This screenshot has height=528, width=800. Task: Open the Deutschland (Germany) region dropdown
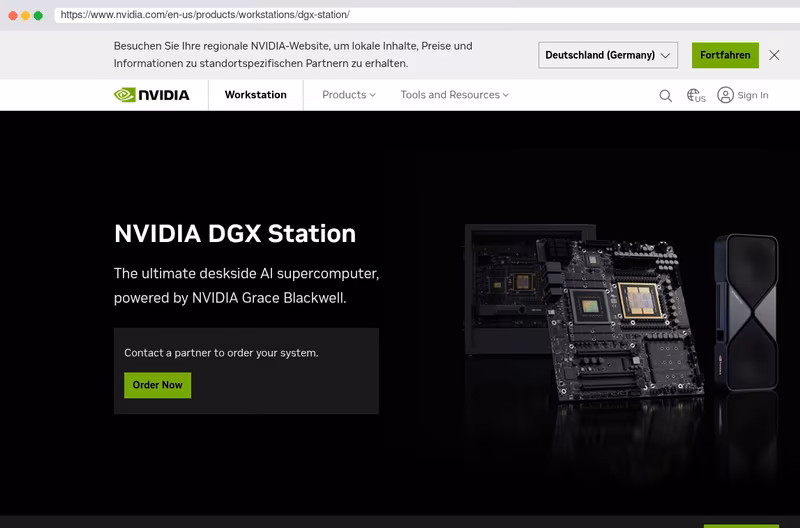click(608, 55)
